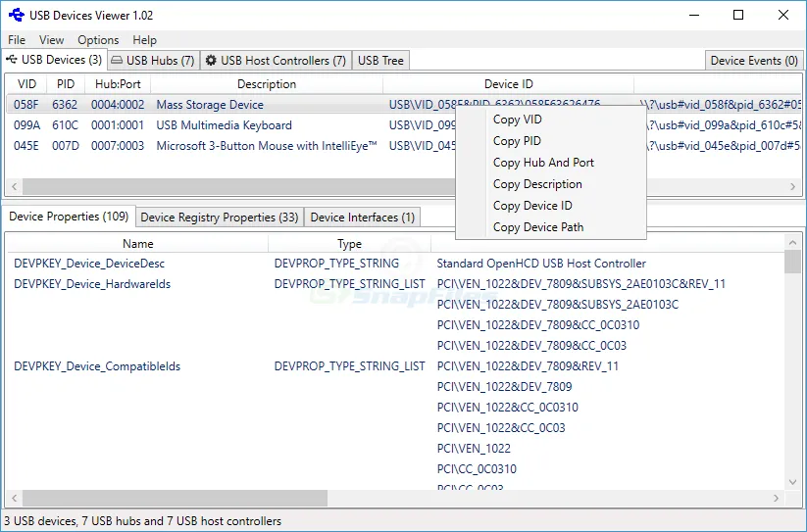Switch to the USB Tree tab

pos(380,60)
